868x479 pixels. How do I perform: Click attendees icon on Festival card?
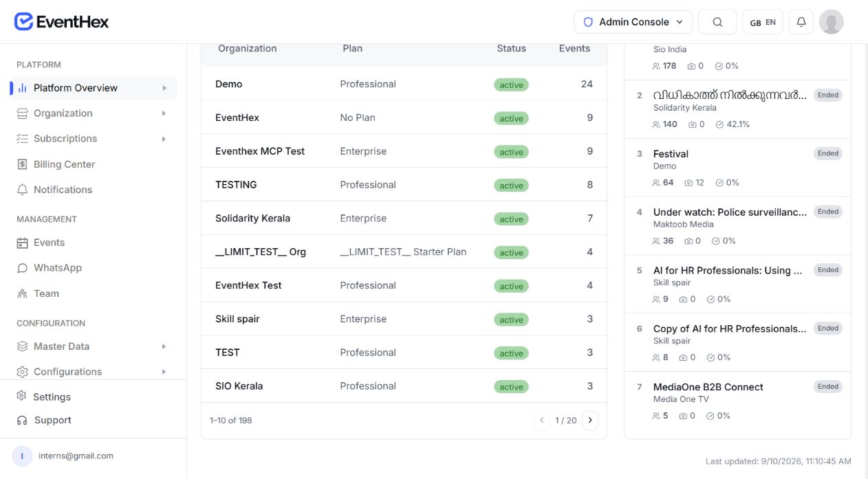656,183
